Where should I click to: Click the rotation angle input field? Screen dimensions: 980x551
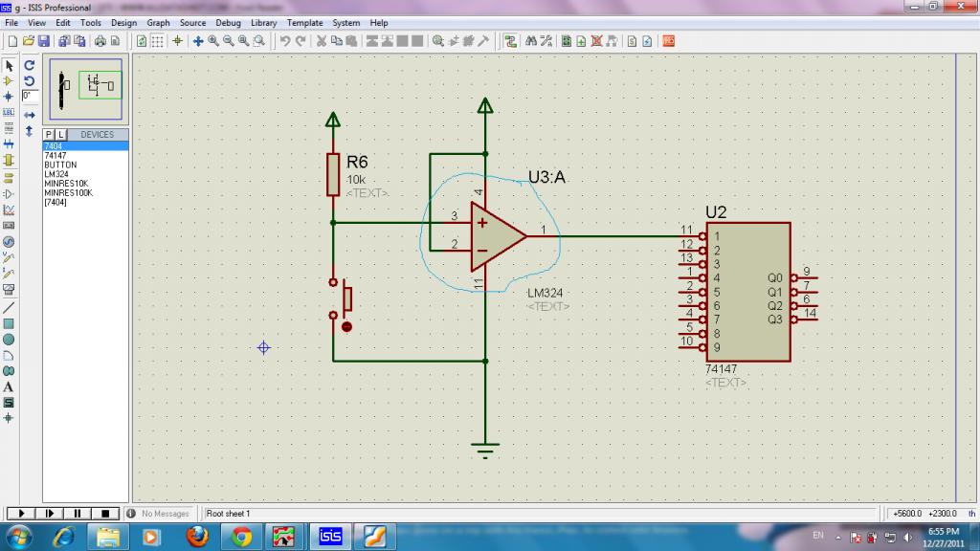[x=31, y=96]
